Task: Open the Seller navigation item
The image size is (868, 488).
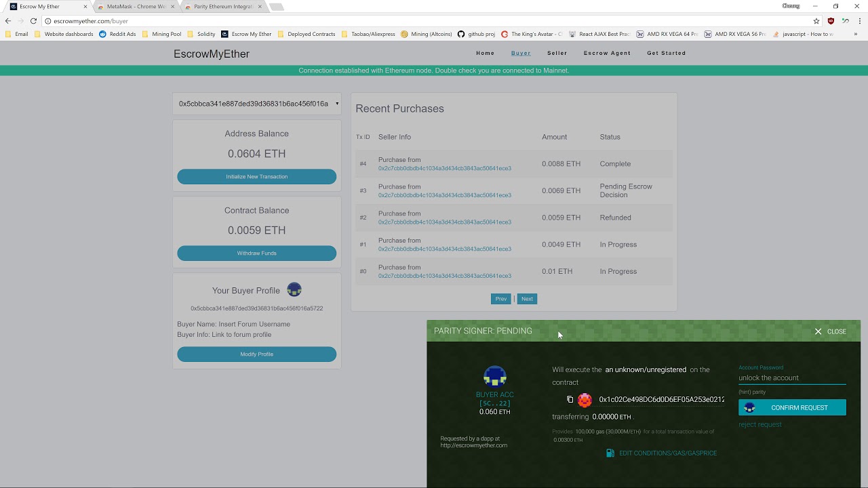Action: (557, 53)
